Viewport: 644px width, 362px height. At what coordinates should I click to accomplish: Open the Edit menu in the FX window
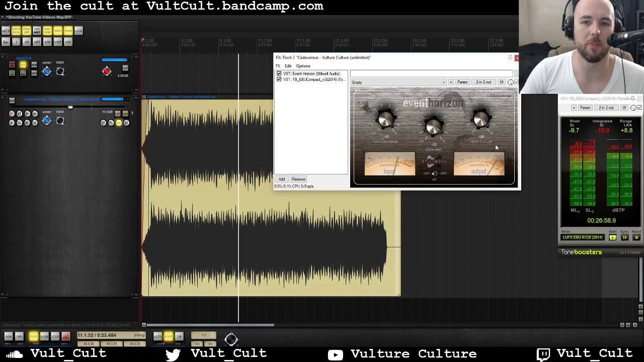(x=288, y=66)
